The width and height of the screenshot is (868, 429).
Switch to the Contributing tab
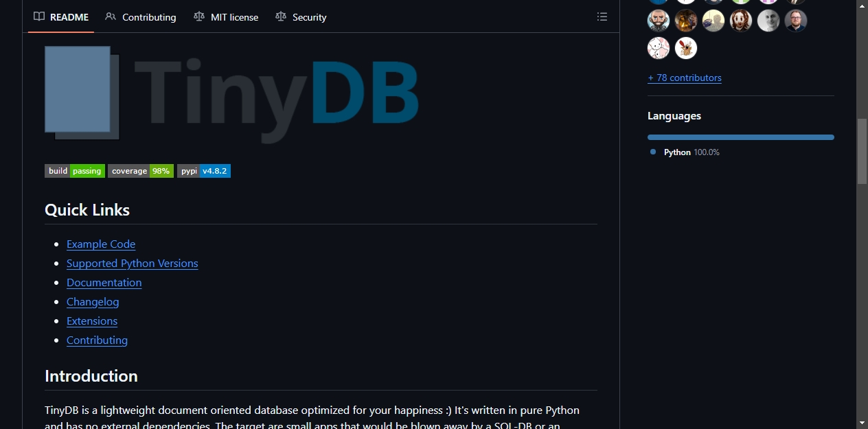141,17
